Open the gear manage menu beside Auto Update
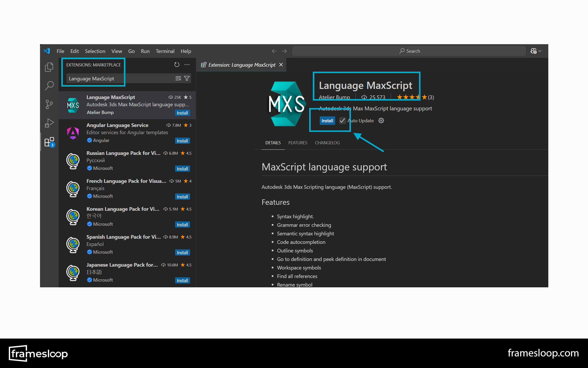The image size is (588, 368). click(x=381, y=121)
